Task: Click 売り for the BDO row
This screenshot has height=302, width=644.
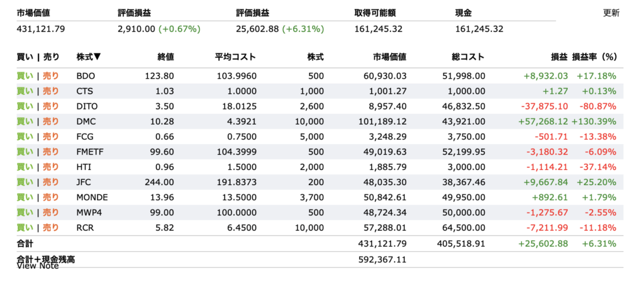Action: point(51,76)
